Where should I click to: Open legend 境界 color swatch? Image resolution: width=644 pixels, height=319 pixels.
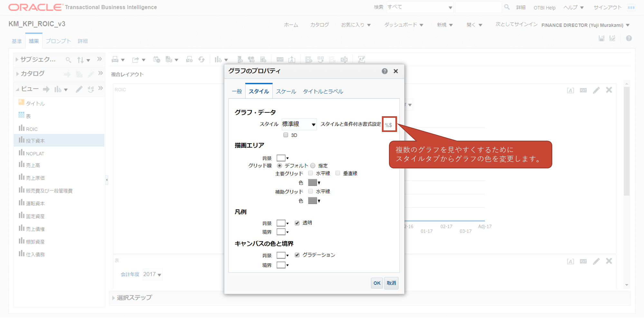pyautogui.click(x=282, y=232)
